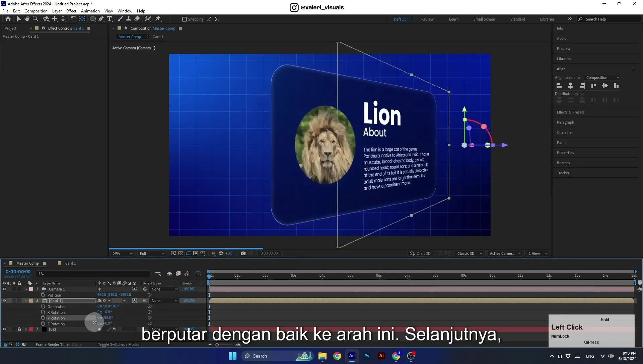Open the Graph Editor icon in timeline
The height and width of the screenshot is (364, 643).
click(x=198, y=274)
